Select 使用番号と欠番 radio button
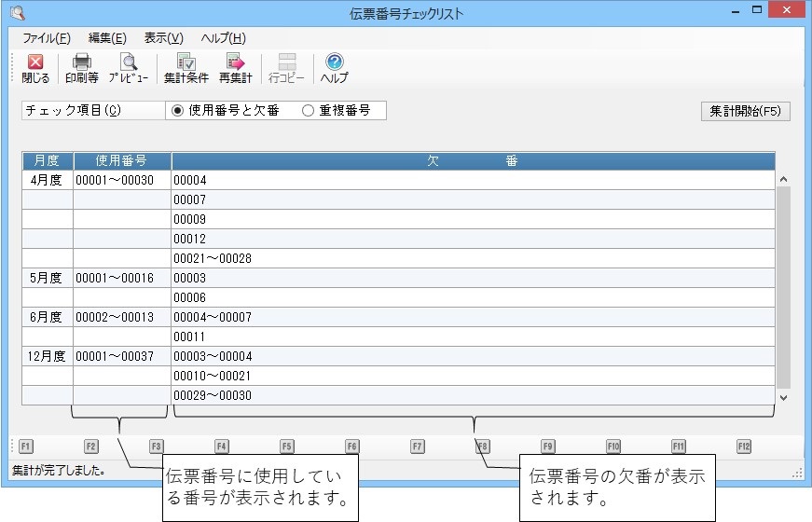The width and height of the screenshot is (812, 522). pyautogui.click(x=177, y=110)
